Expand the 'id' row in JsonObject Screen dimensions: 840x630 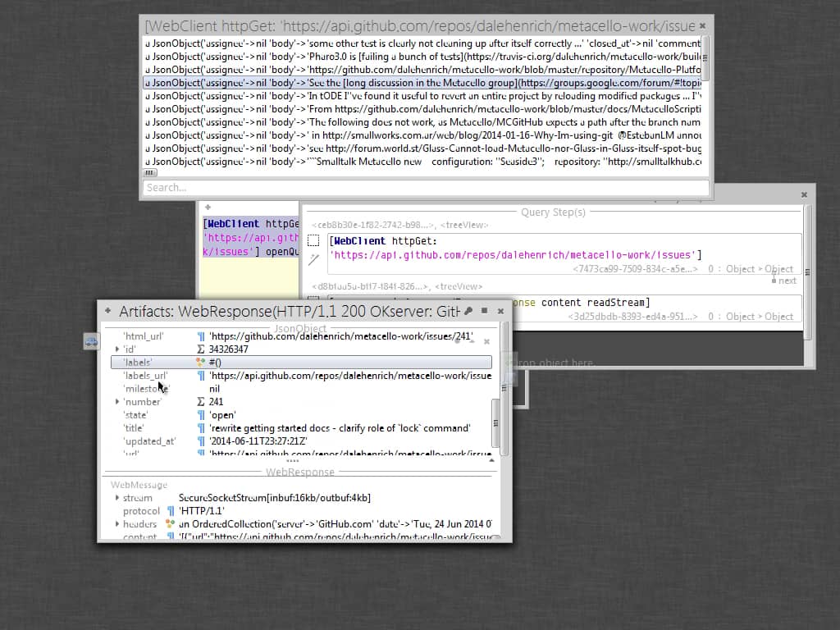click(117, 349)
